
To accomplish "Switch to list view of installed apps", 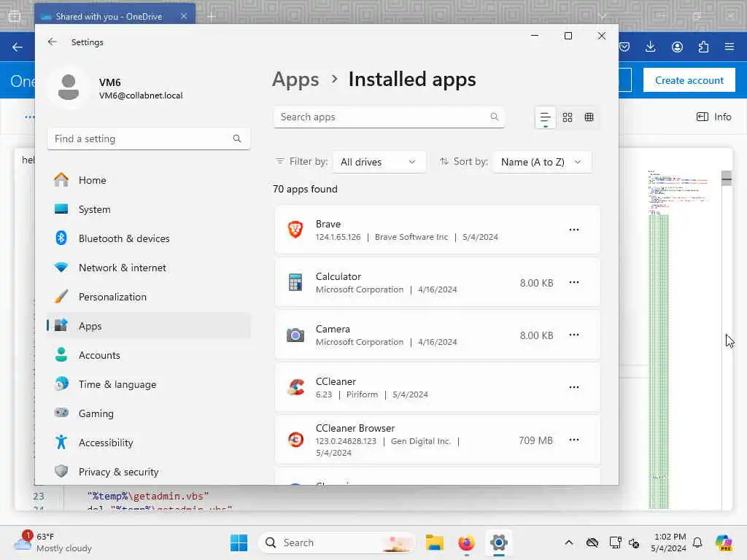I will tap(545, 117).
